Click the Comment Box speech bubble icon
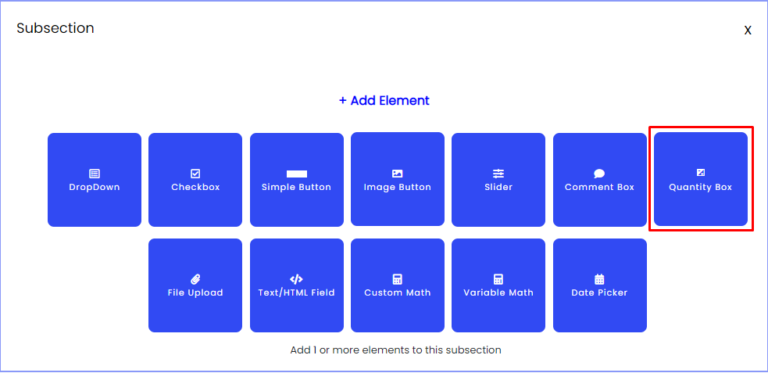This screenshot has width=768, height=373. click(599, 174)
